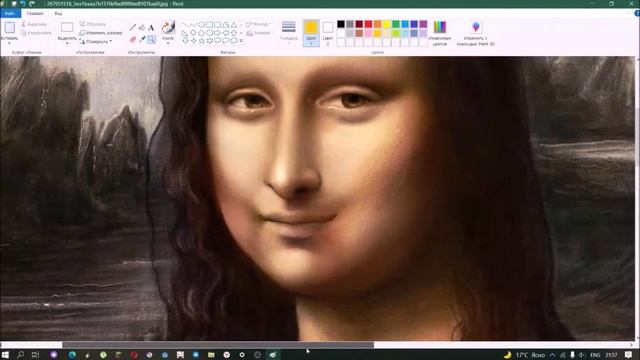
Task: Click the weather widget showing 17°C
Action: [x=524, y=355]
